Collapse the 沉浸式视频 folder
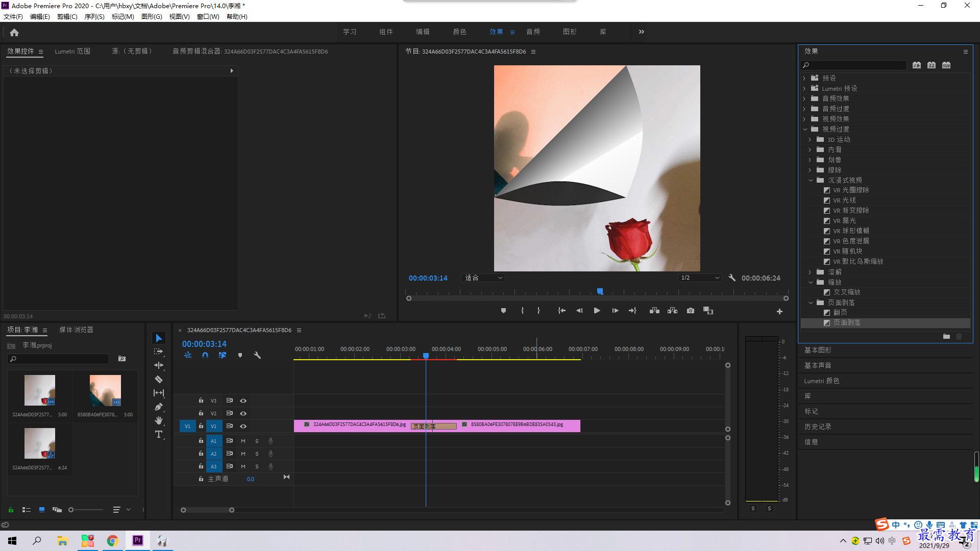This screenshot has width=980, height=551. [811, 180]
